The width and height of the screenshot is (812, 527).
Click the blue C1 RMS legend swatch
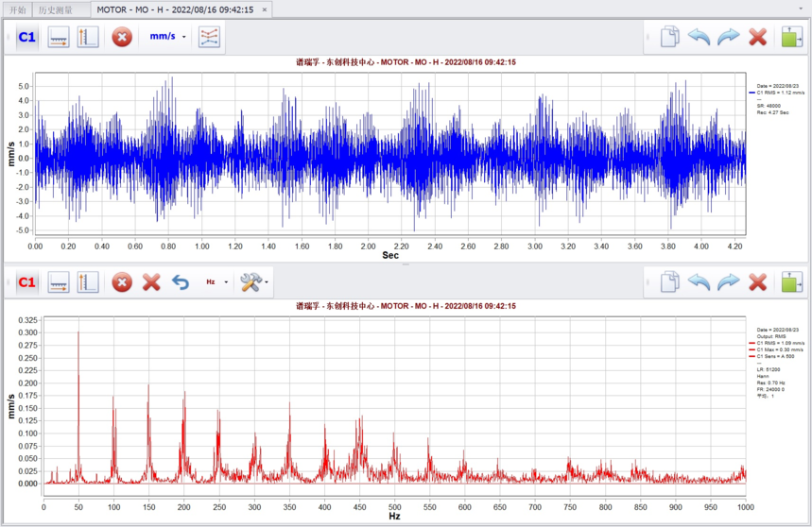tap(752, 93)
